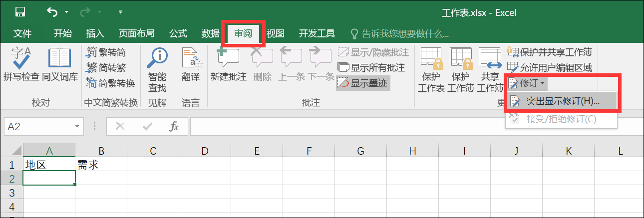
Task: Click the 告诉我您想要做什么 search box
Action: (399, 33)
